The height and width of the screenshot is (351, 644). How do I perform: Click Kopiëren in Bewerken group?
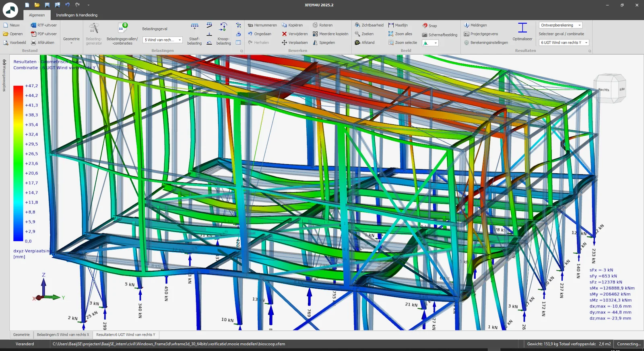(x=292, y=25)
